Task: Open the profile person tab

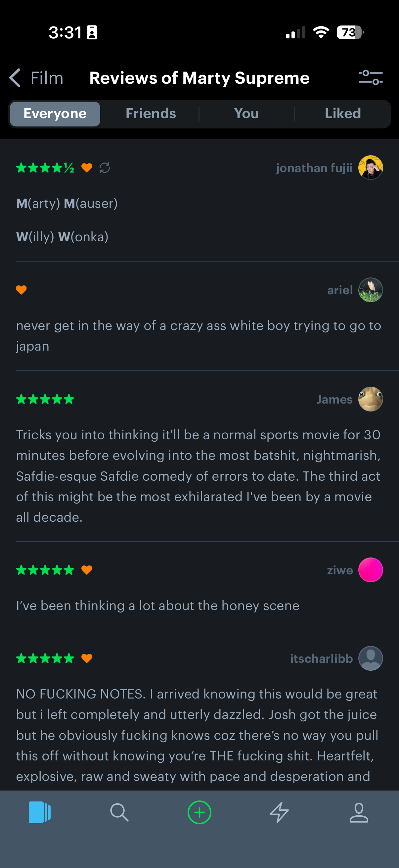Action: (359, 812)
